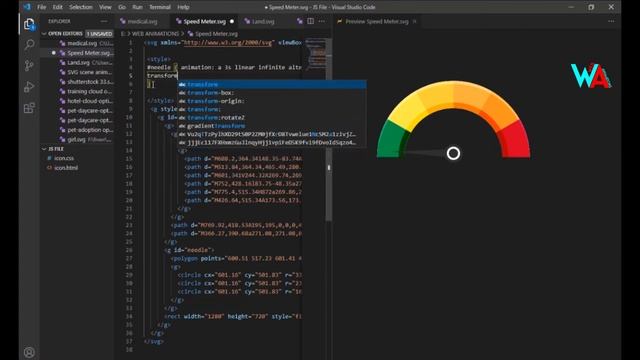
Task: Open the Help menu
Action: 183,7
